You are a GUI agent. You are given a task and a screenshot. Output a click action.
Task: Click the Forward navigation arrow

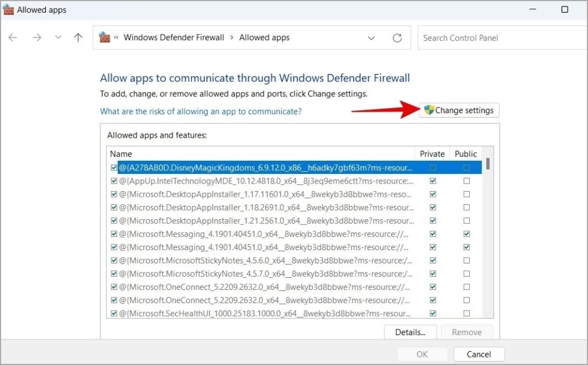click(37, 37)
